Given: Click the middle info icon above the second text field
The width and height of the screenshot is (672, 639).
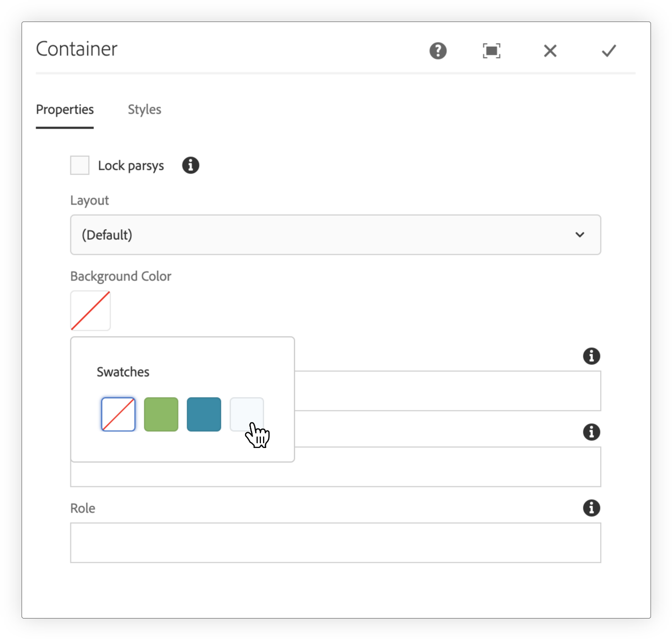Looking at the screenshot, I should pyautogui.click(x=591, y=432).
